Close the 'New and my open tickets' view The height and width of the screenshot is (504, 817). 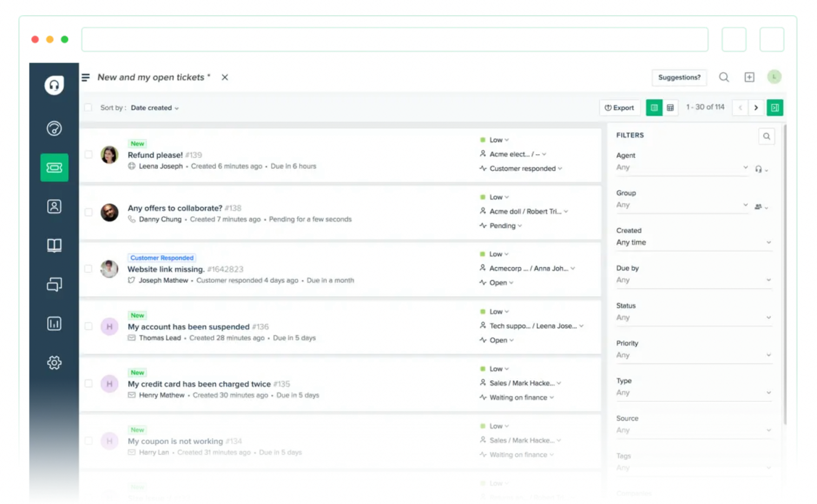(225, 77)
